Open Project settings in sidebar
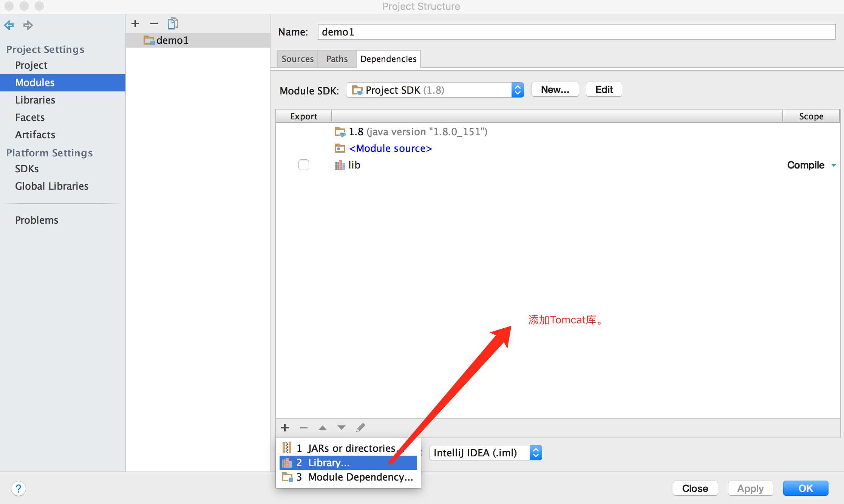 (63, 65)
